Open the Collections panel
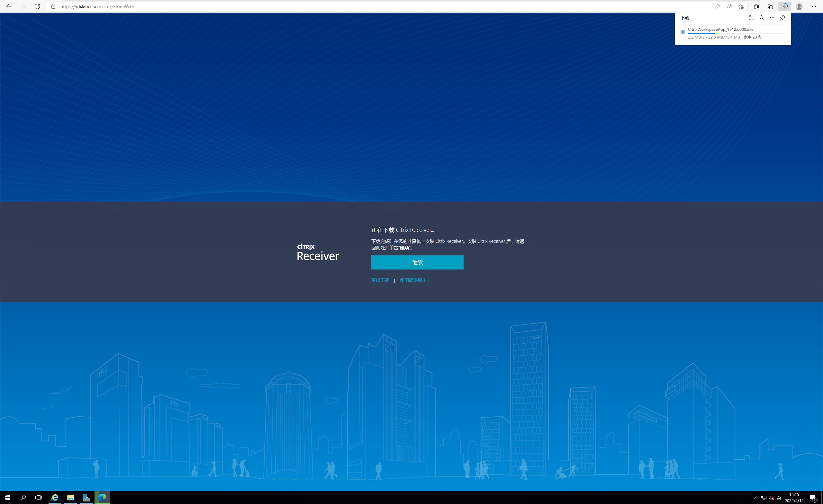 [x=770, y=6]
